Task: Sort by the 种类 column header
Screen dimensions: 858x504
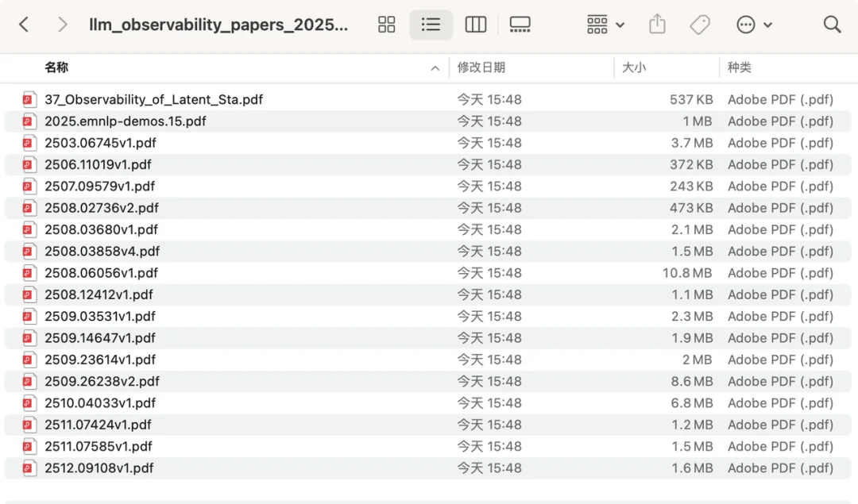Action: [739, 67]
